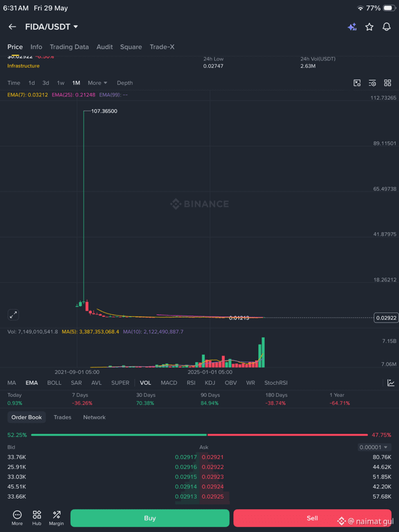Screen dimensions: 399x532
Task: Open the Margin trading icon
Action: (x=57, y=518)
